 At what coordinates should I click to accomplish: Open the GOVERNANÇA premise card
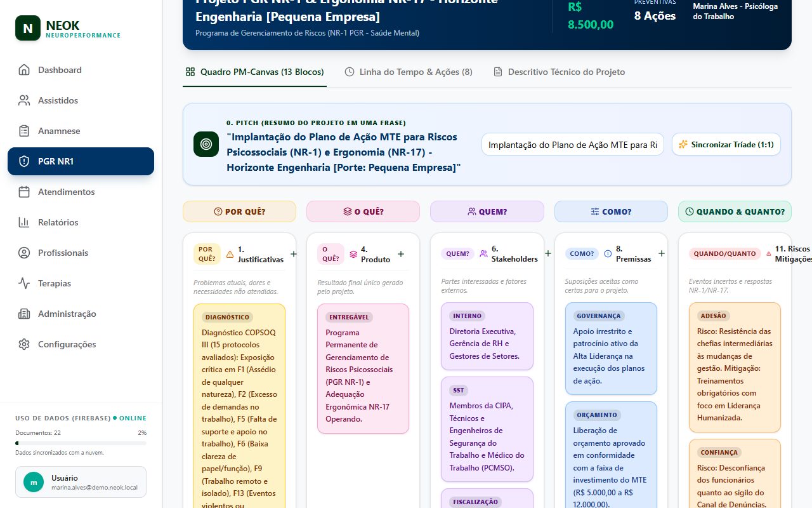coord(611,349)
